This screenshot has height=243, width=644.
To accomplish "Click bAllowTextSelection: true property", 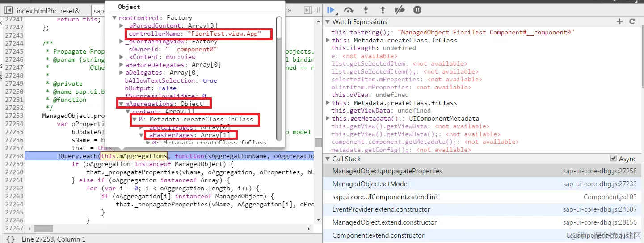I will (x=171, y=81).
